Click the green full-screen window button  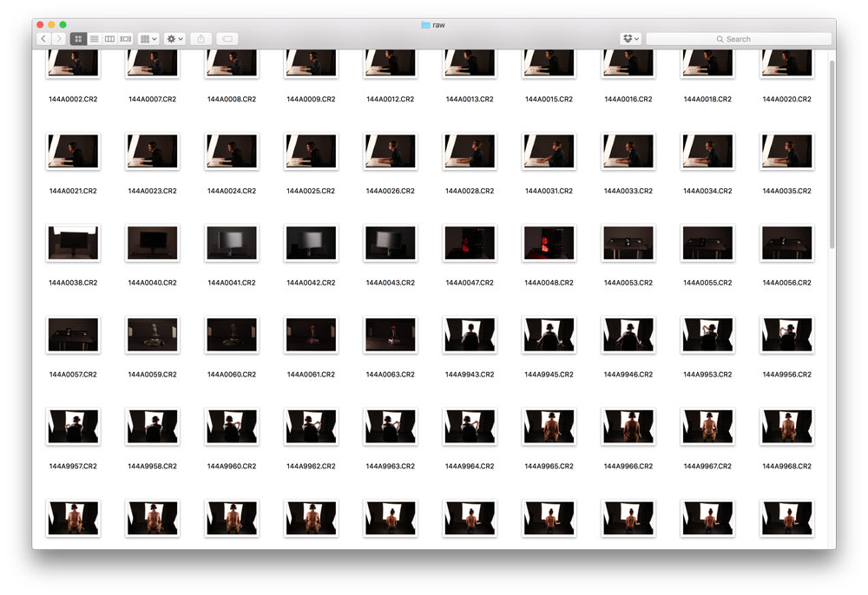62,24
